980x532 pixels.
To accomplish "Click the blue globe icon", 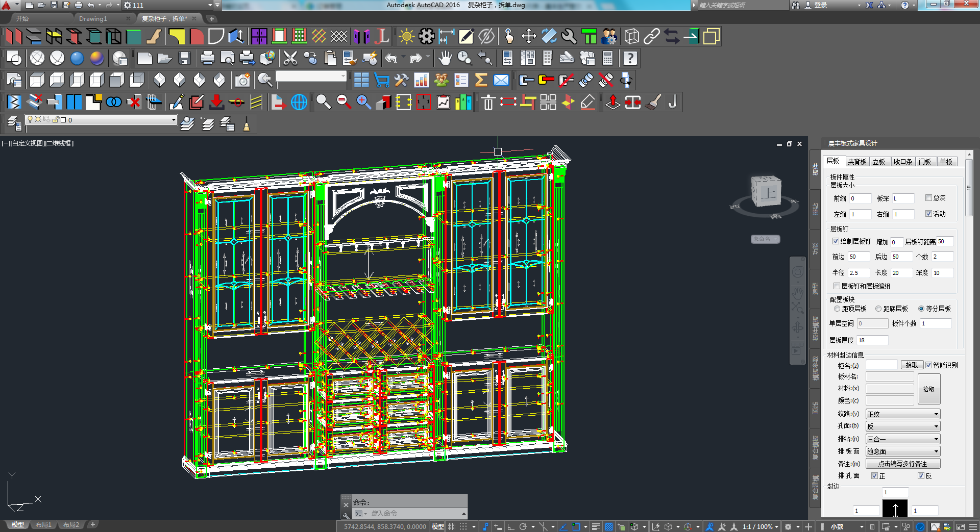I will (299, 102).
